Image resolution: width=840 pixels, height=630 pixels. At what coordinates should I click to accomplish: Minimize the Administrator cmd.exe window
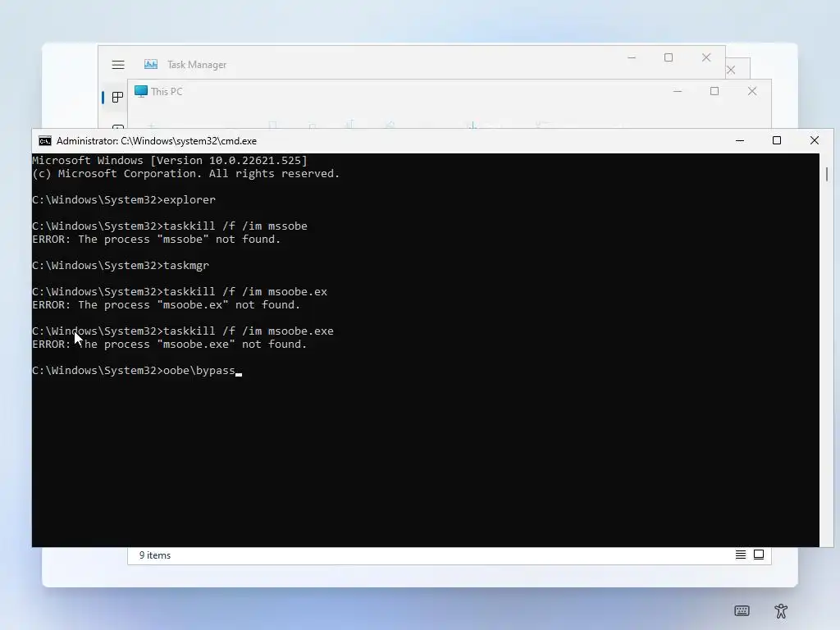740,141
